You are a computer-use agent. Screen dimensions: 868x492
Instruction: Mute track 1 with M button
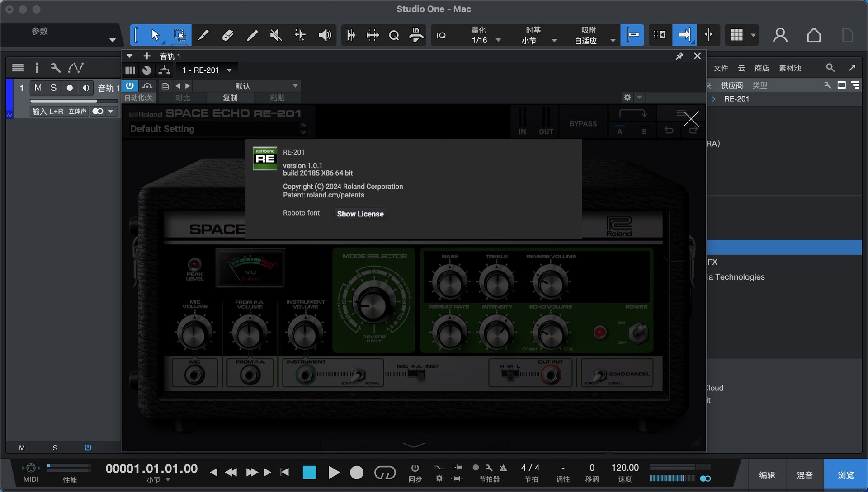[x=38, y=88]
